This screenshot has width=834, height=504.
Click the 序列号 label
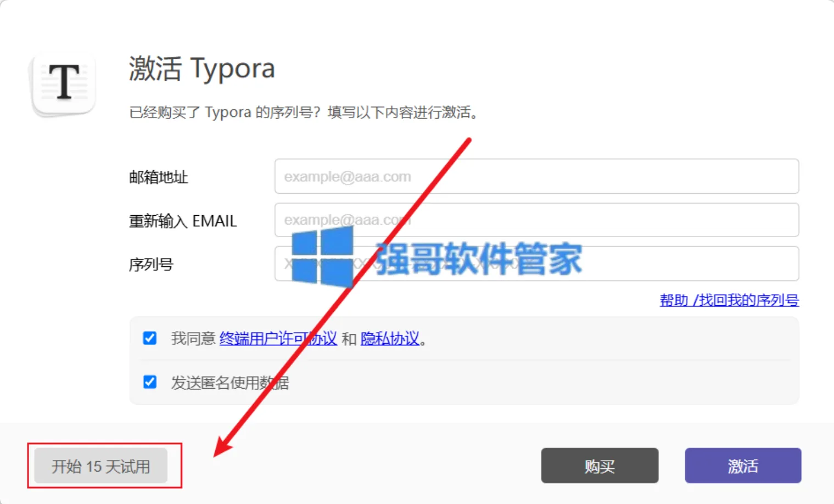pyautogui.click(x=151, y=265)
